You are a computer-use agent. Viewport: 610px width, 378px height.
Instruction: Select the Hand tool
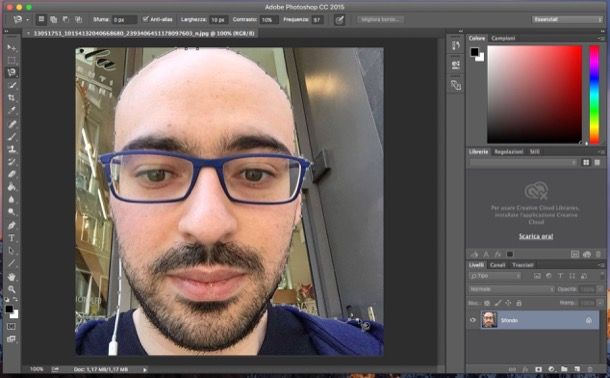pyautogui.click(x=11, y=277)
